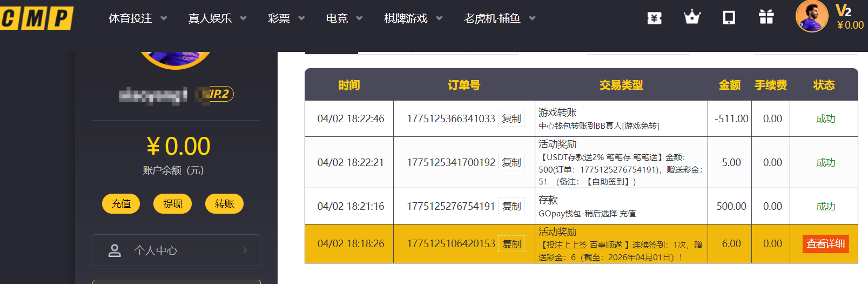Expand the 电竞 dropdown arrow
868x284 pixels.
[x=359, y=18]
